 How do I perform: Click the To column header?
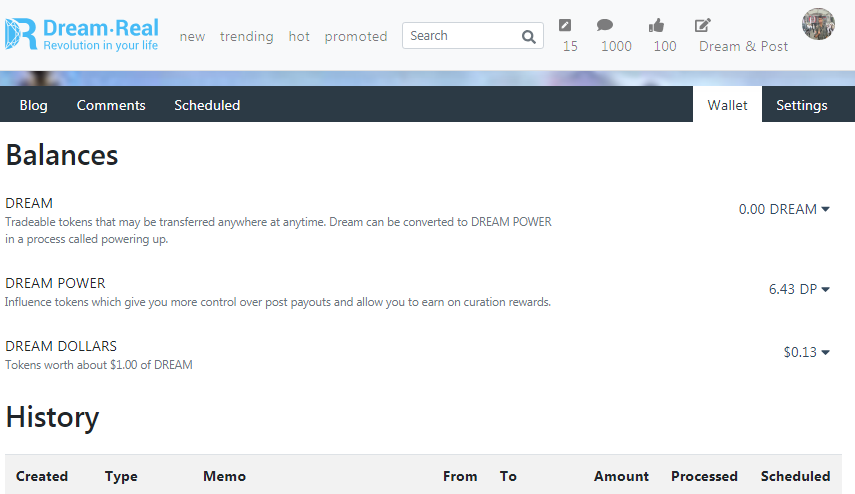pyautogui.click(x=508, y=477)
